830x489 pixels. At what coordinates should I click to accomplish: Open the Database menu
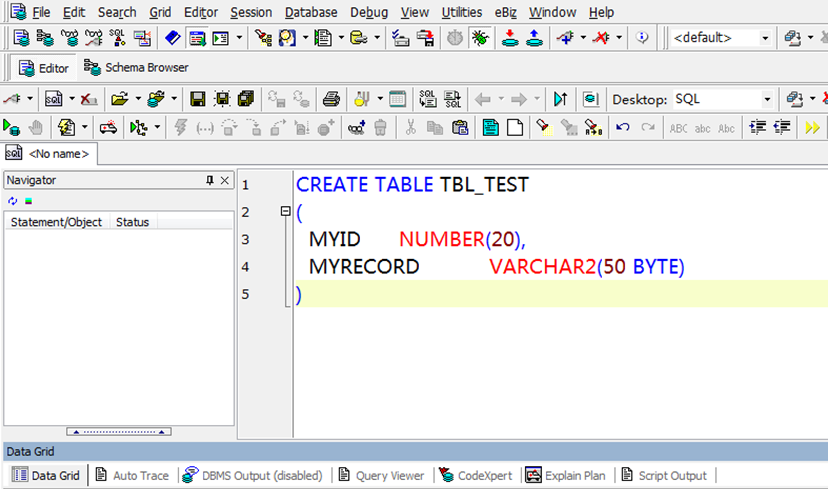(x=310, y=12)
